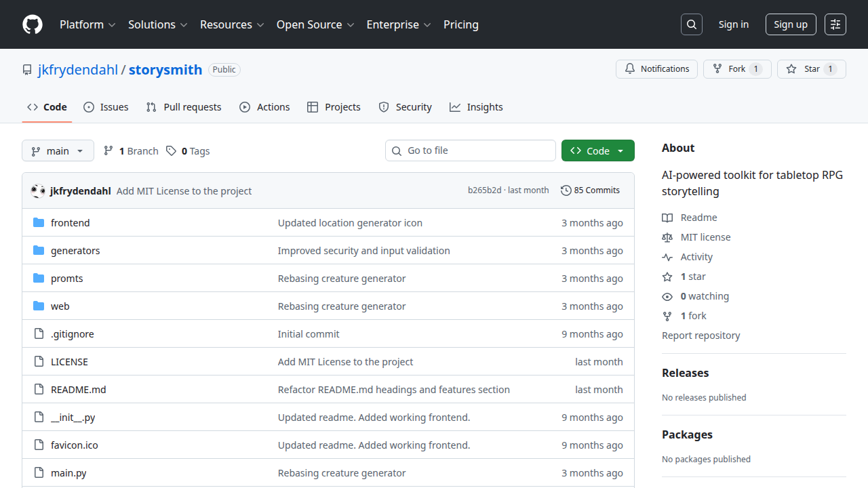
Task: Click the Go to file search field
Action: coord(471,150)
